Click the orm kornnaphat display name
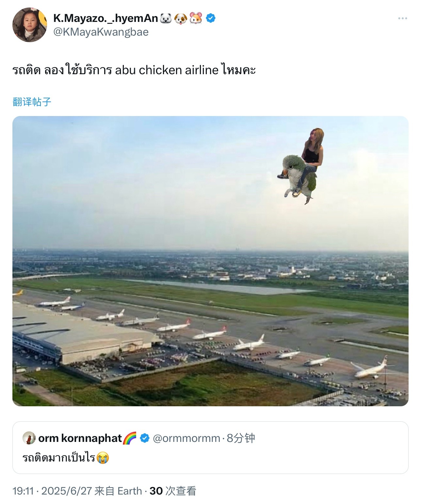The width and height of the screenshot is (421, 504). pos(80,438)
